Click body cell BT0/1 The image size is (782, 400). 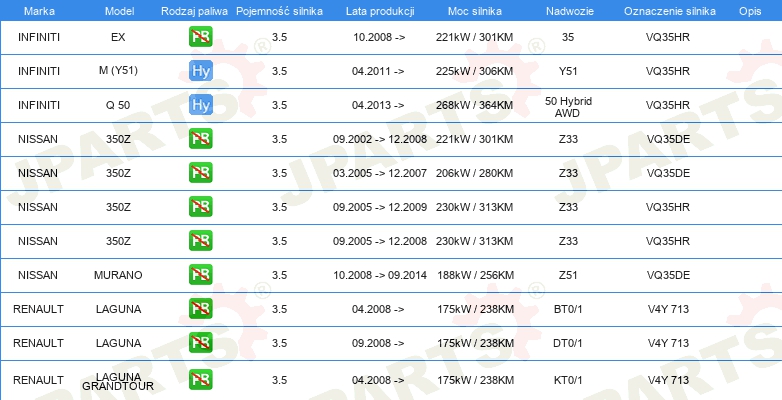pyautogui.click(x=568, y=309)
